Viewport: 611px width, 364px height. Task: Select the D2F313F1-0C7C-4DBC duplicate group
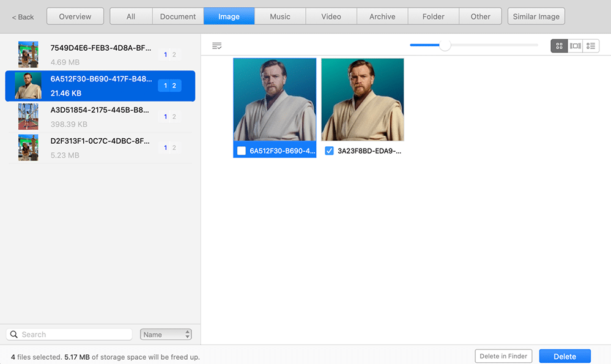tap(100, 147)
